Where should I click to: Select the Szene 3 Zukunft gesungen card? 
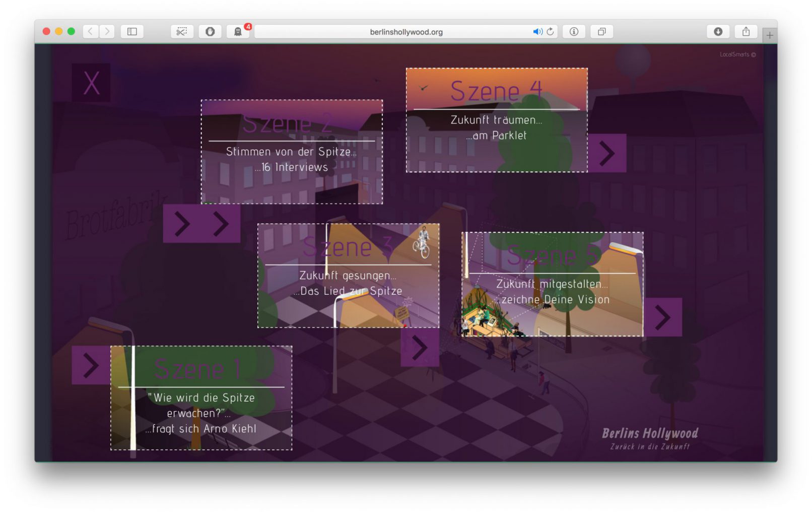[348, 276]
